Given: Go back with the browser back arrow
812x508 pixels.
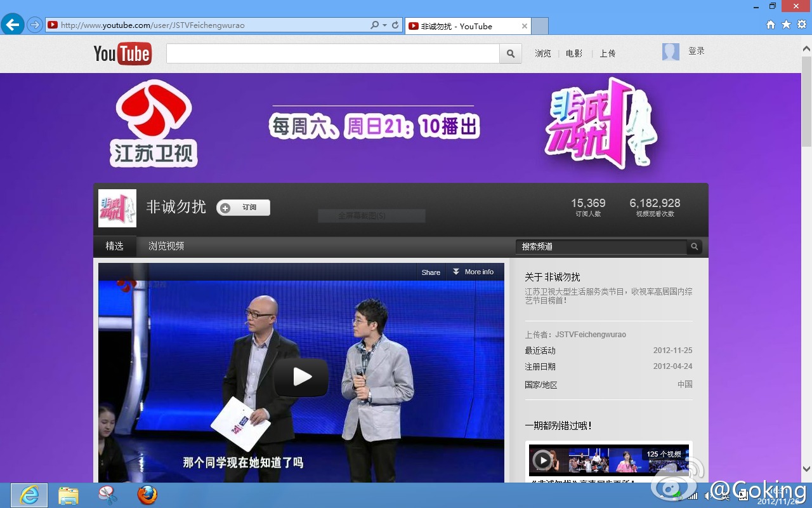Looking at the screenshot, I should point(13,25).
